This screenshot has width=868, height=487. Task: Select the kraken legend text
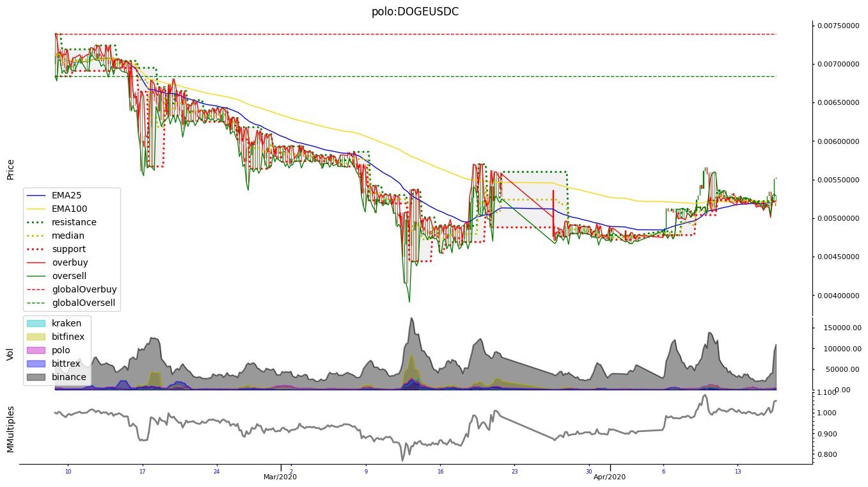point(66,323)
